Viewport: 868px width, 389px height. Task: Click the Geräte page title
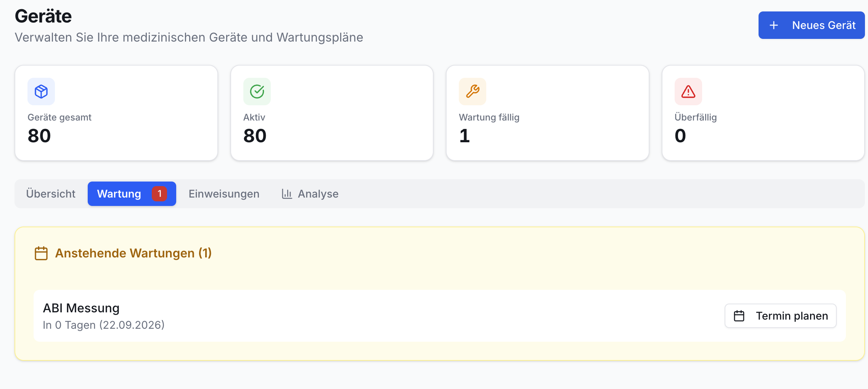(43, 16)
